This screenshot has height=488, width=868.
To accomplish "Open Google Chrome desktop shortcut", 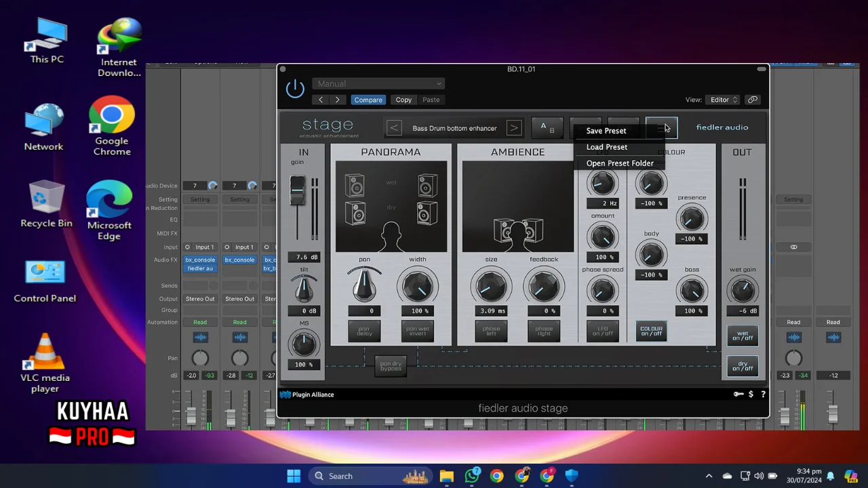I will point(112,126).
